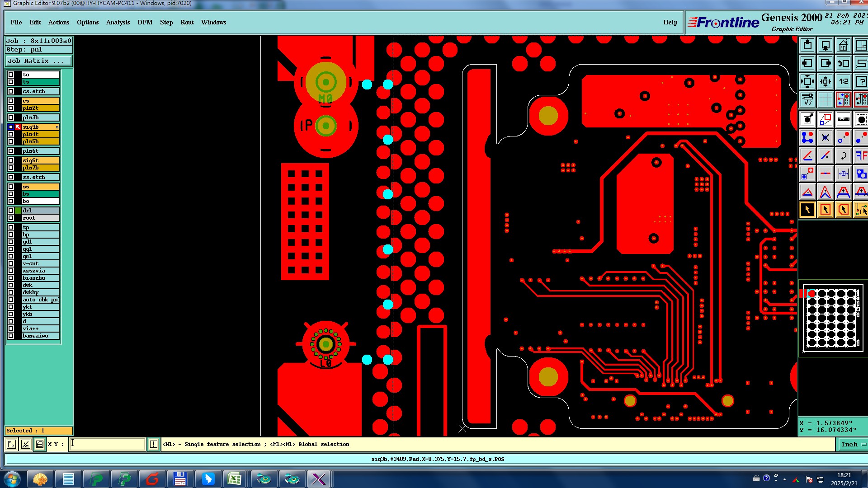Image resolution: width=868 pixels, height=488 pixels.
Task: Toggle the pln6t layer checkbox
Action: click(x=11, y=151)
